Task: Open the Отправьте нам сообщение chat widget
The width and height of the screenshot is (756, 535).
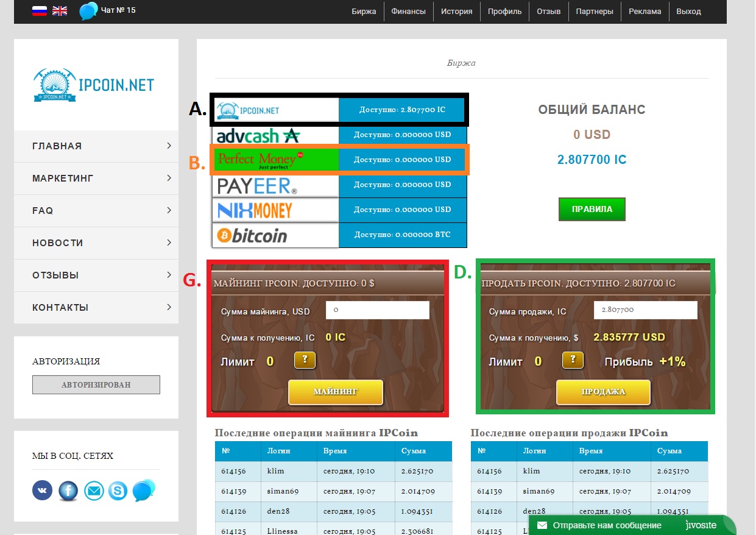Action: click(632, 525)
